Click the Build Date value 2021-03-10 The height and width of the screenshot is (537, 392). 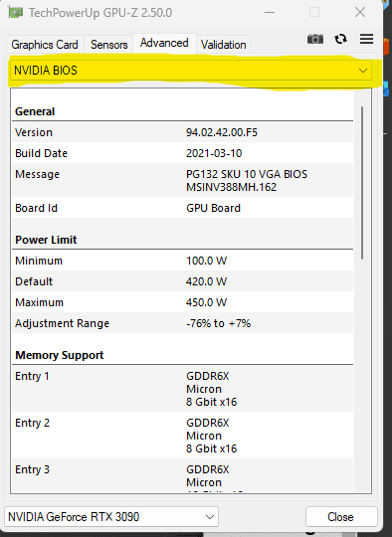tap(214, 153)
